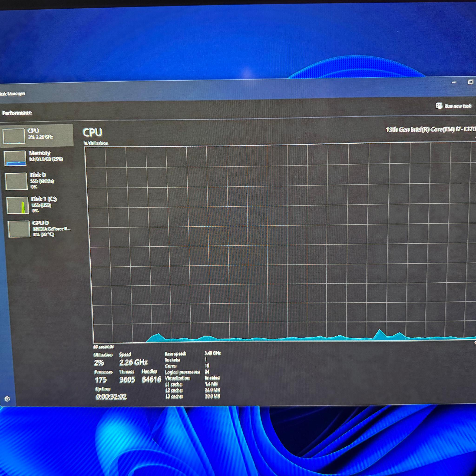Minimize the Task Manager window
The image size is (476, 476).
click(x=454, y=82)
